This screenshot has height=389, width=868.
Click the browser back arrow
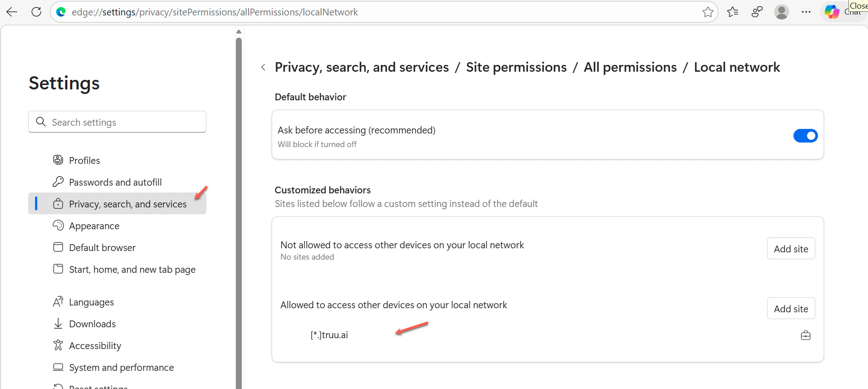[12, 12]
